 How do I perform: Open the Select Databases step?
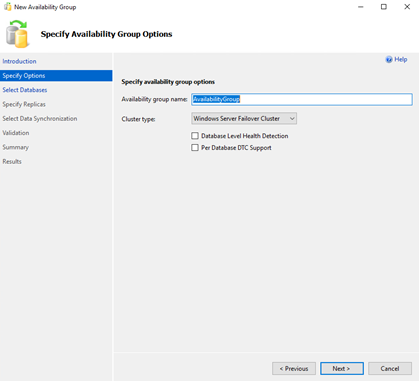(25, 90)
